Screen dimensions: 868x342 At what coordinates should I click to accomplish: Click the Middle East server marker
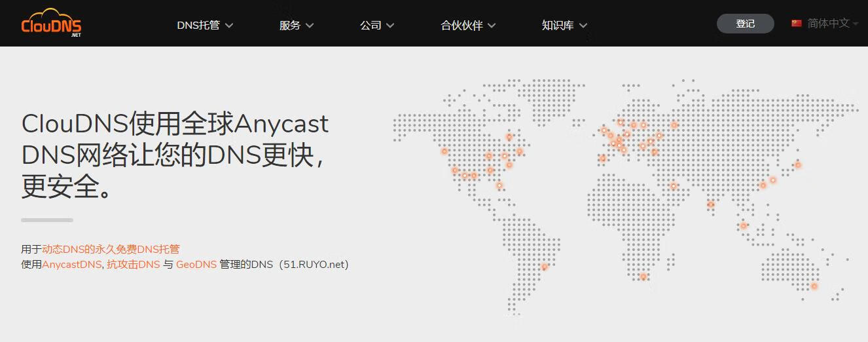pos(673,186)
